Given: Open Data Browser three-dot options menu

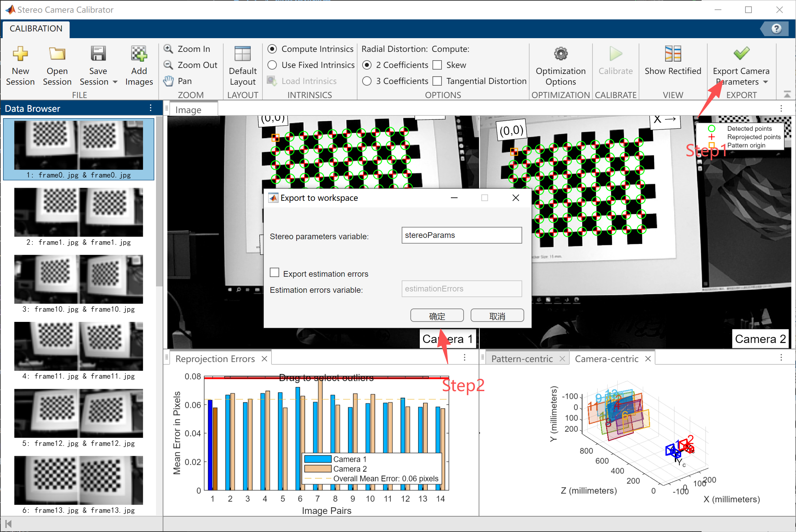Looking at the screenshot, I should 151,108.
